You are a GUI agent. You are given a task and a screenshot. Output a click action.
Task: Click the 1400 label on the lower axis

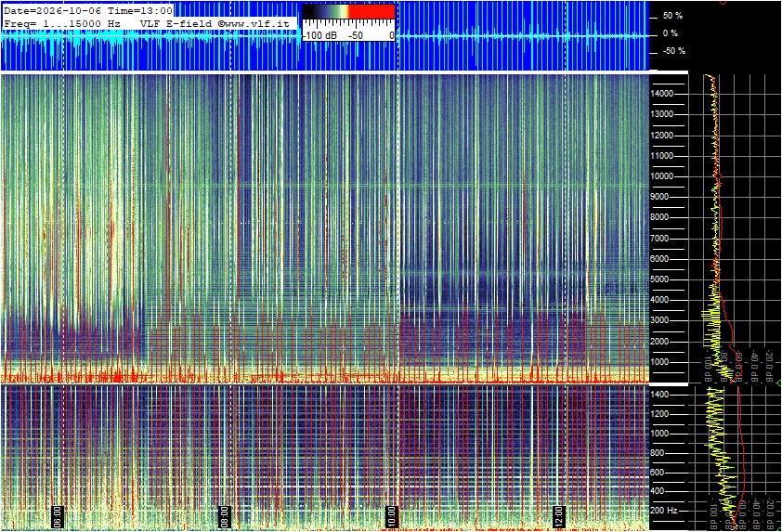[x=659, y=395]
